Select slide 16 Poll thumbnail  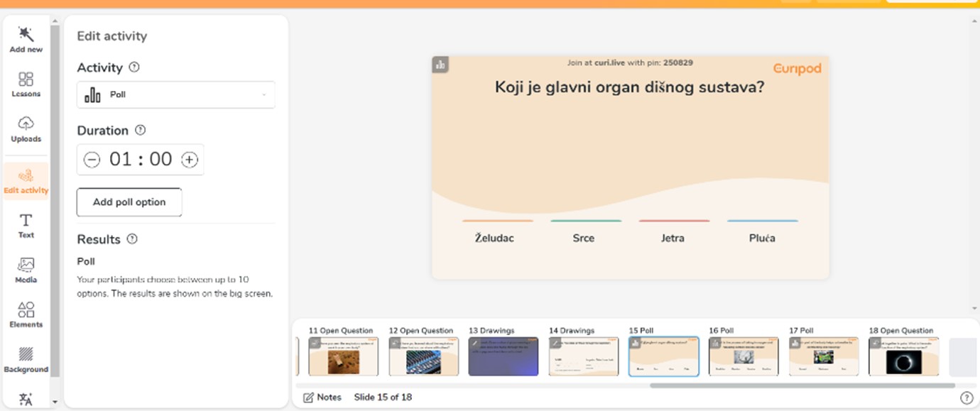(x=744, y=356)
